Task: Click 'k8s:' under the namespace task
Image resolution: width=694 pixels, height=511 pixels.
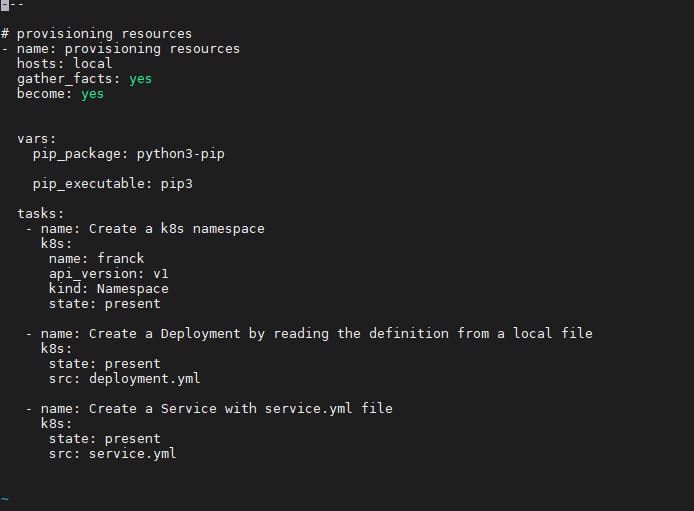Action: [56, 244]
